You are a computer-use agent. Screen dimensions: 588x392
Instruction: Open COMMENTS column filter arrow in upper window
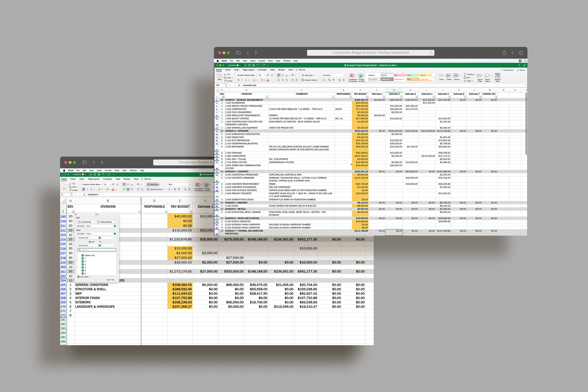point(333,97)
